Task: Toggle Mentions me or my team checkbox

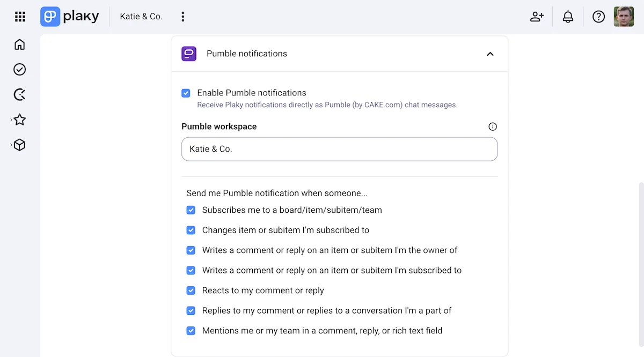Action: (191, 331)
